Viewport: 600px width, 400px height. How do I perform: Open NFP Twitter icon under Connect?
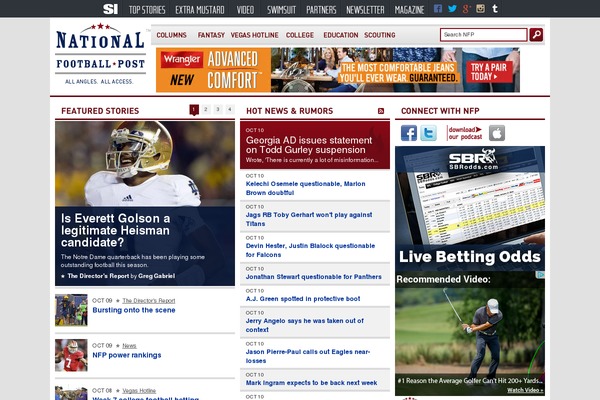[428, 133]
